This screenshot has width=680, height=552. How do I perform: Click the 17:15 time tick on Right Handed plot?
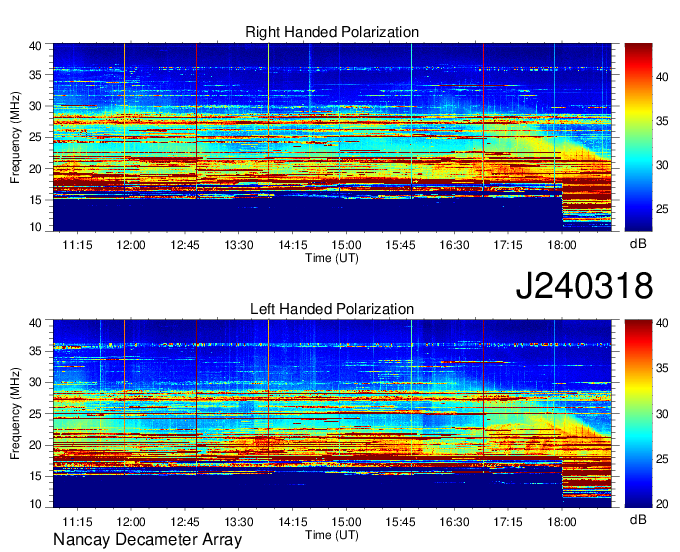[x=508, y=245]
